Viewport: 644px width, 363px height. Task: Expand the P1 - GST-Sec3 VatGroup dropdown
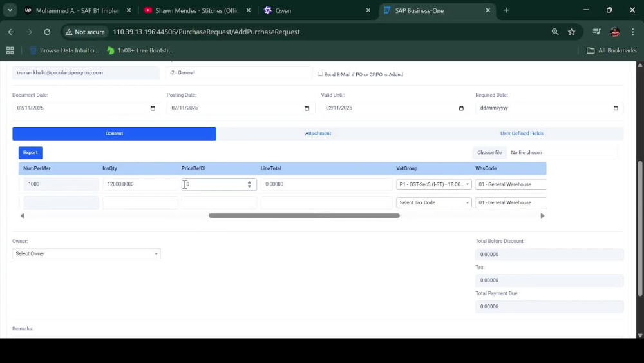tap(433, 184)
